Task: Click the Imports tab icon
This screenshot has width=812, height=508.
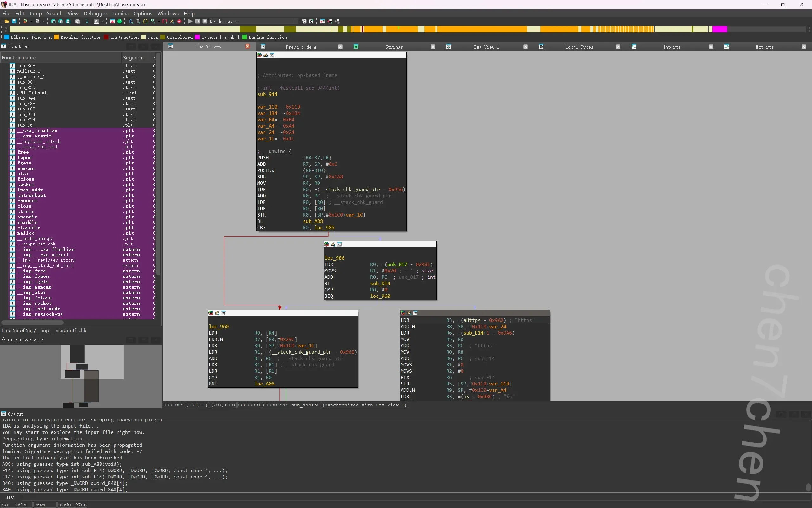Action: [634, 47]
